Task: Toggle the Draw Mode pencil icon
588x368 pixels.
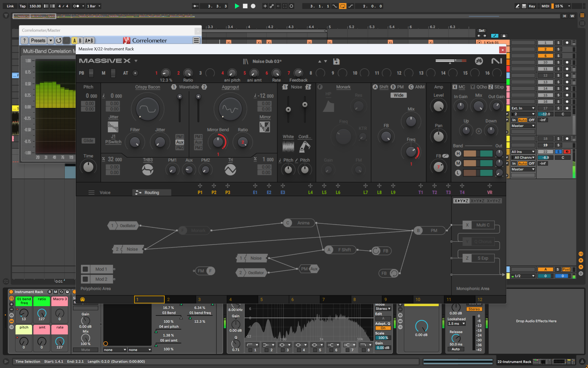Action: [x=517, y=6]
